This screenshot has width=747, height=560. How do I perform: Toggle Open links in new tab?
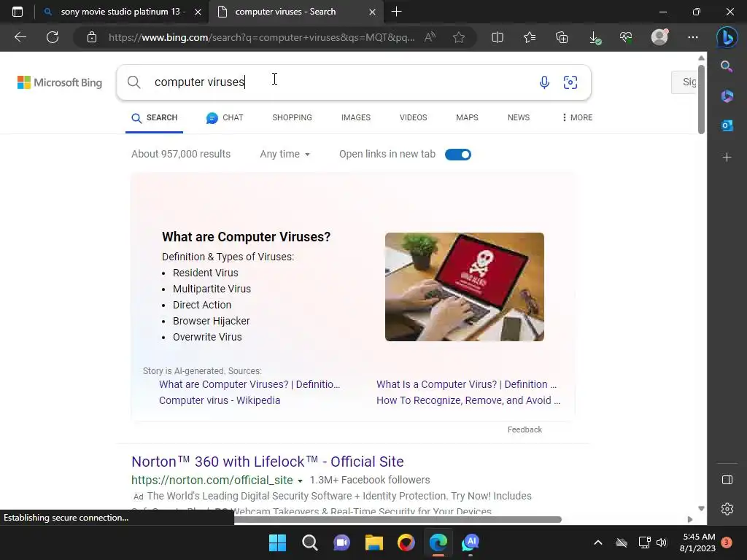[458, 155]
